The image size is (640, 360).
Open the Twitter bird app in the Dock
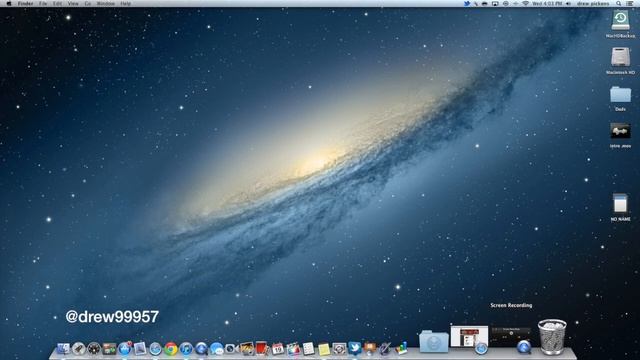pyautogui.click(x=354, y=348)
